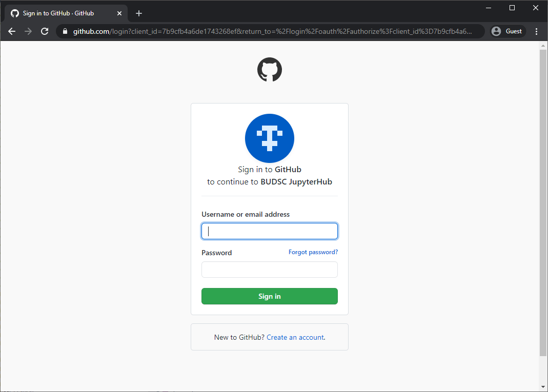
Task: Close the Sign in to GitHub tab
Action: (x=119, y=13)
